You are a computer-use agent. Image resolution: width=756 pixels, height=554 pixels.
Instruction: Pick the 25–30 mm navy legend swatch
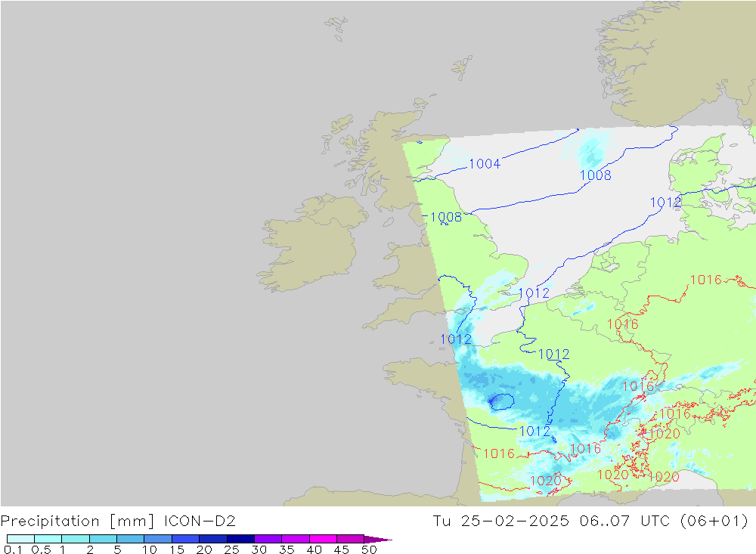[240, 539]
